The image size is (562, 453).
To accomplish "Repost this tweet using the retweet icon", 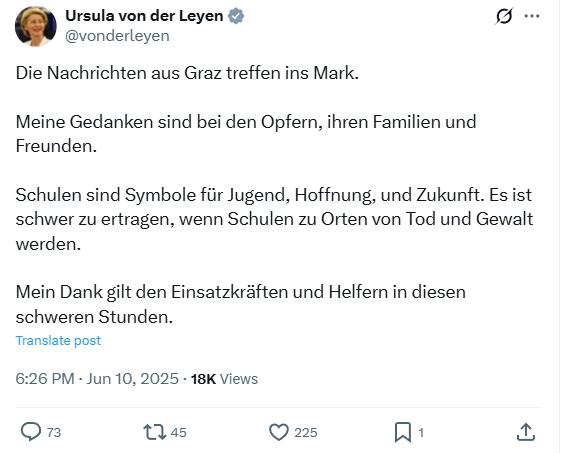I will 155,432.
